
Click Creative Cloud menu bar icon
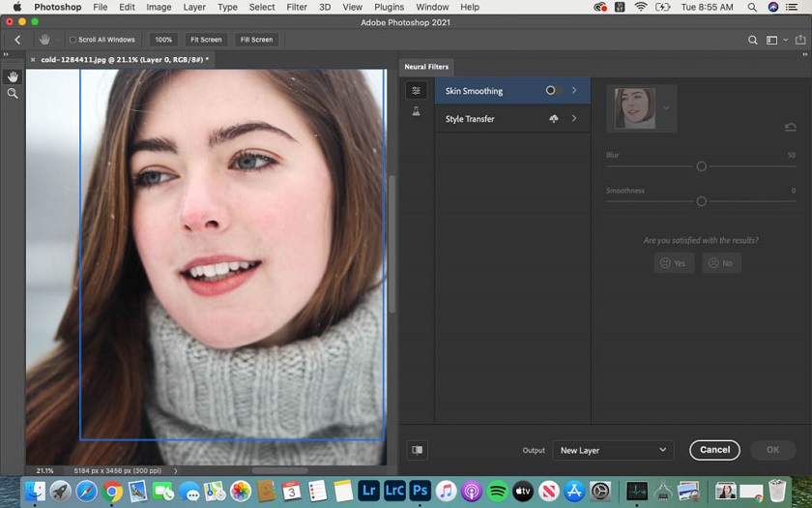(600, 8)
